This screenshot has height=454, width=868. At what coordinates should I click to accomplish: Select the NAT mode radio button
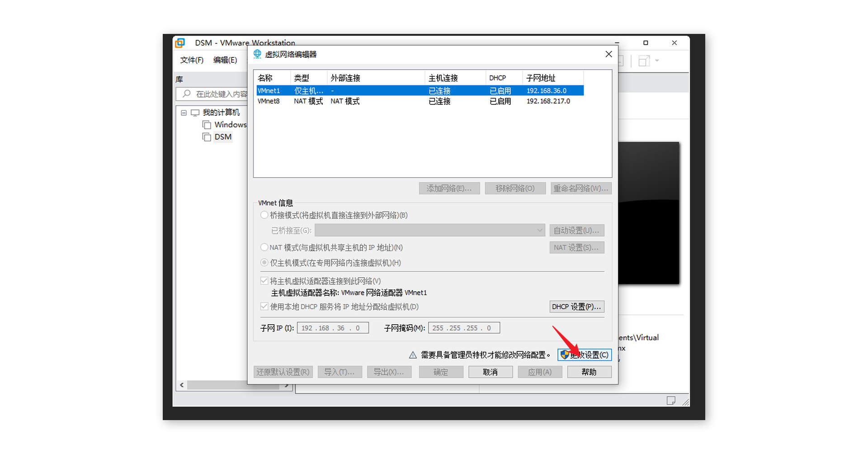tap(264, 247)
